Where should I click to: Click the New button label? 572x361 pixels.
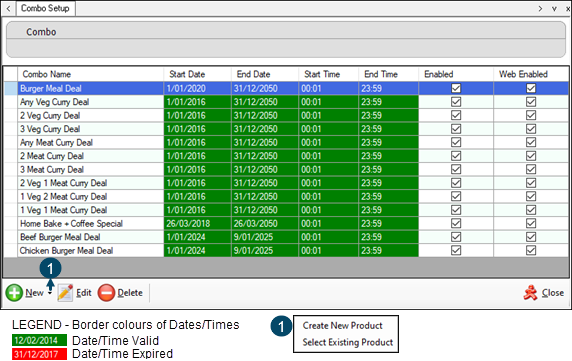[x=34, y=293]
